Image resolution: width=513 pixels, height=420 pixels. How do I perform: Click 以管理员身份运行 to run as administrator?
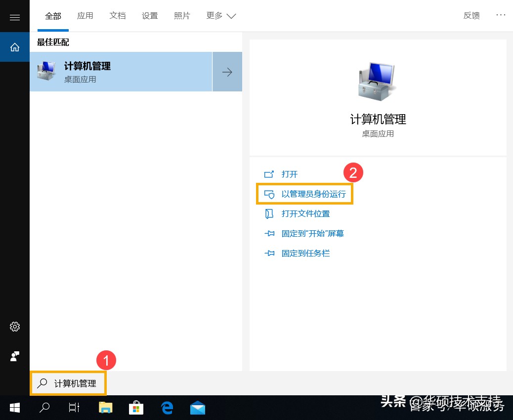click(314, 194)
